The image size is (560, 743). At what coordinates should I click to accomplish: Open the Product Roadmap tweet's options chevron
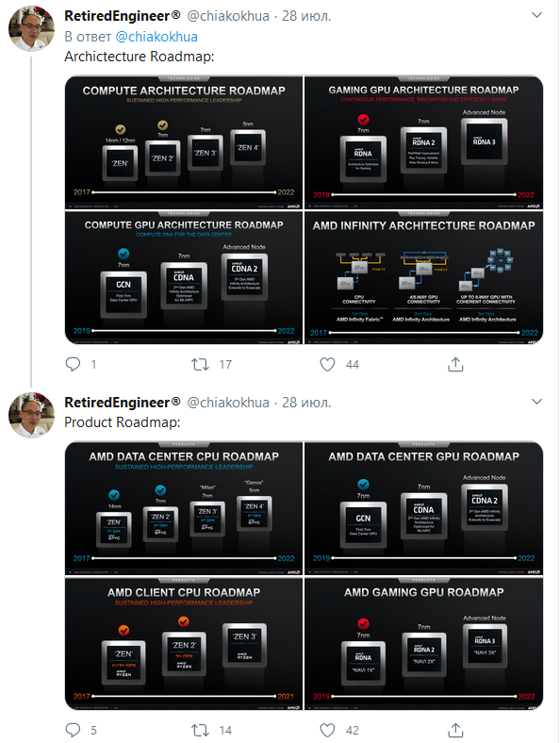pos(536,402)
